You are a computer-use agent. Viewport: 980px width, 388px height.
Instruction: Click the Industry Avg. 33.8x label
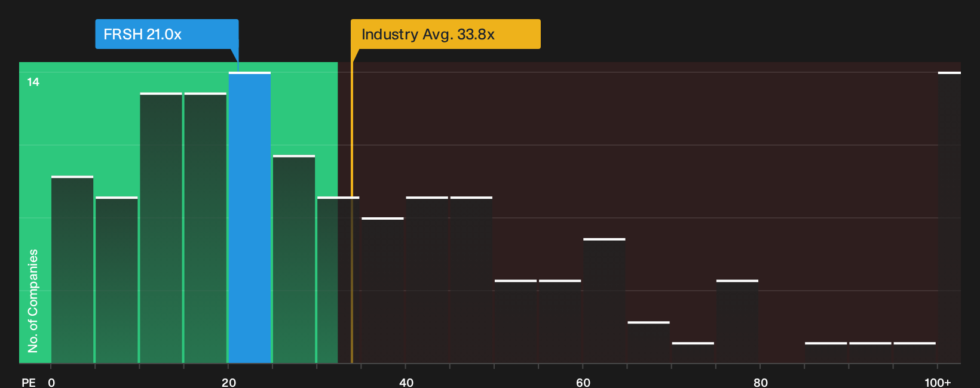446,34
